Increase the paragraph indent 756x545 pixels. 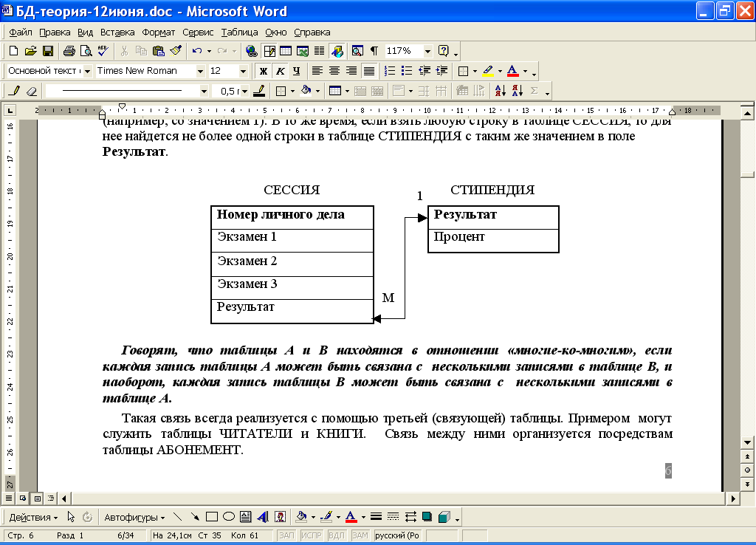[x=441, y=71]
